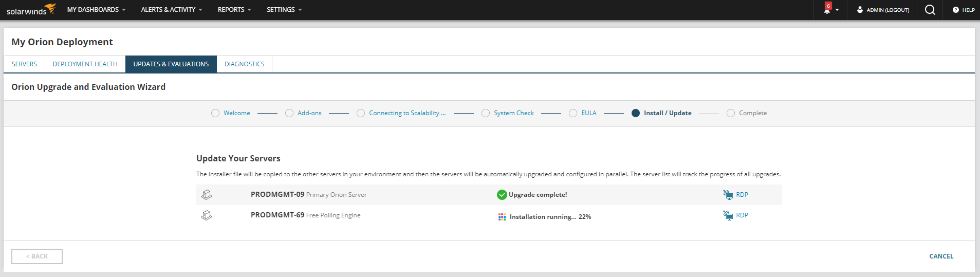Viewport: 980px width, 277px height.
Task: Select Connecting to Scalability step
Action: click(401, 113)
